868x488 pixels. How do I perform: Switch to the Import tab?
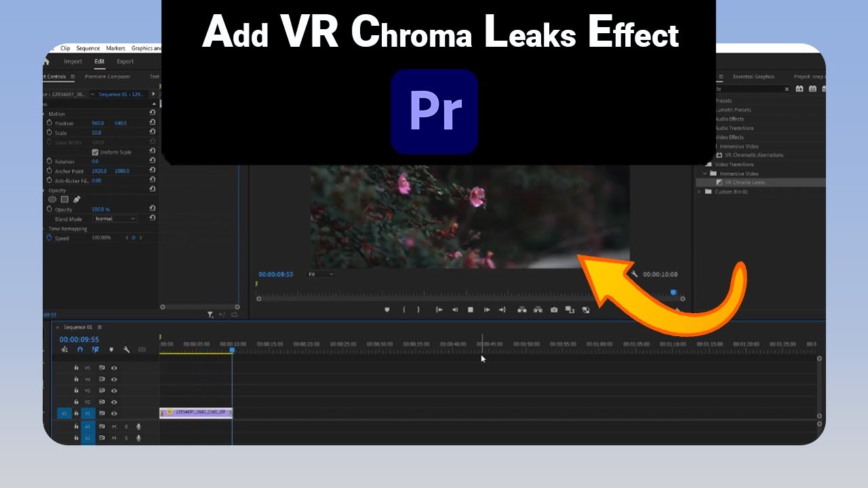click(73, 62)
